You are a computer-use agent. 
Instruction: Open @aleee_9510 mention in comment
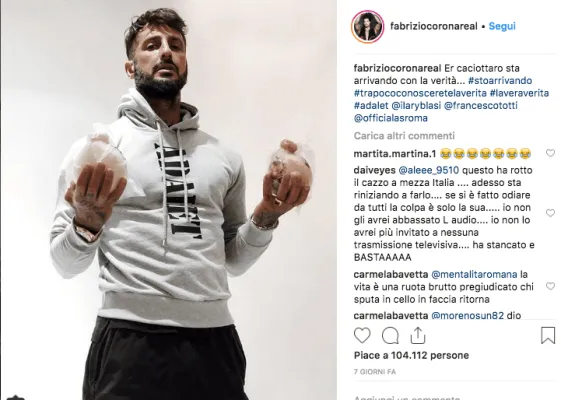click(x=428, y=170)
